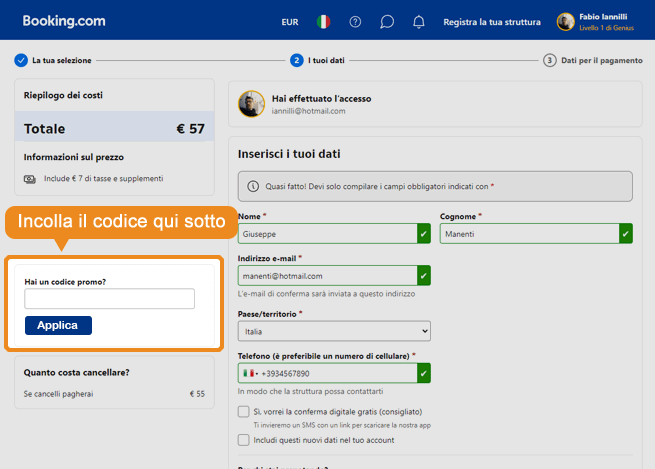Click the Cognome field containing Manenti
The image size is (655, 469).
tap(528, 234)
